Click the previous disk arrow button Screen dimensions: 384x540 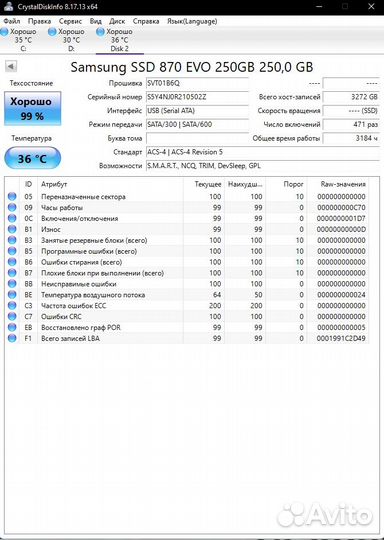[11, 66]
